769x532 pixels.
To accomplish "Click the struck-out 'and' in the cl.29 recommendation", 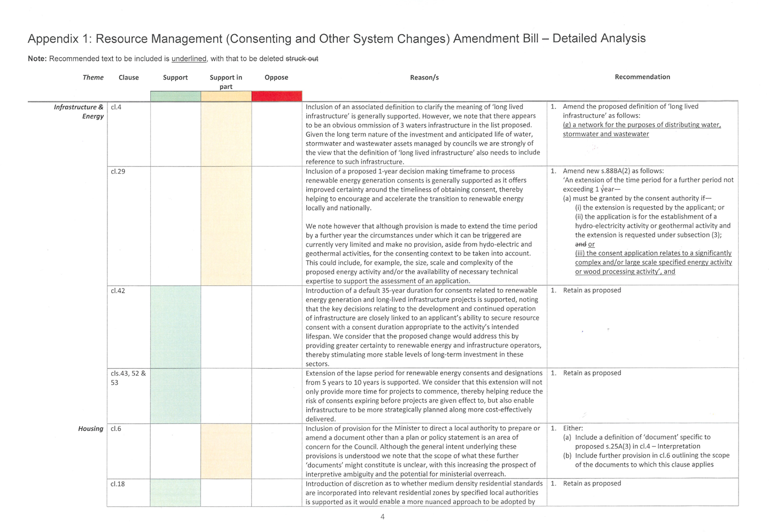I will [x=580, y=244].
